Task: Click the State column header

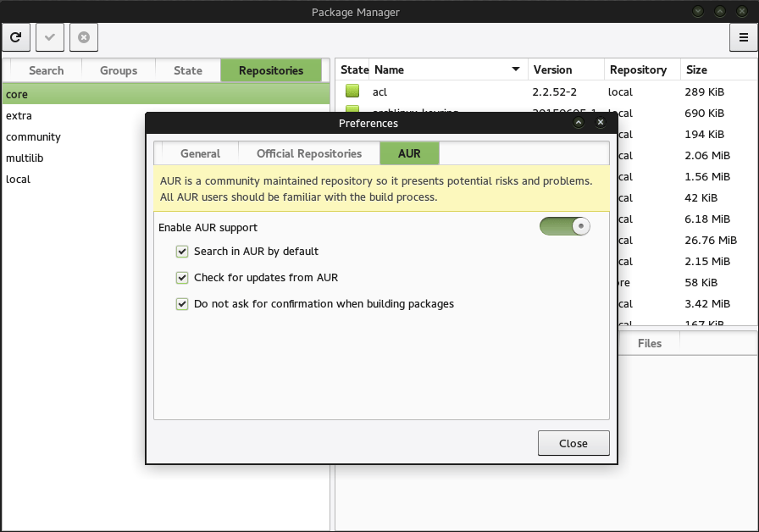Action: [354, 69]
